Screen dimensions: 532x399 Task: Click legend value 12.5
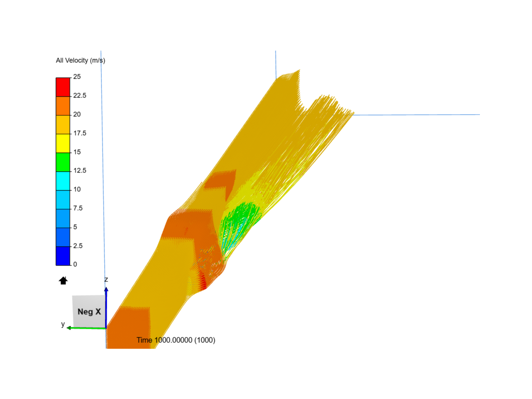tap(80, 170)
